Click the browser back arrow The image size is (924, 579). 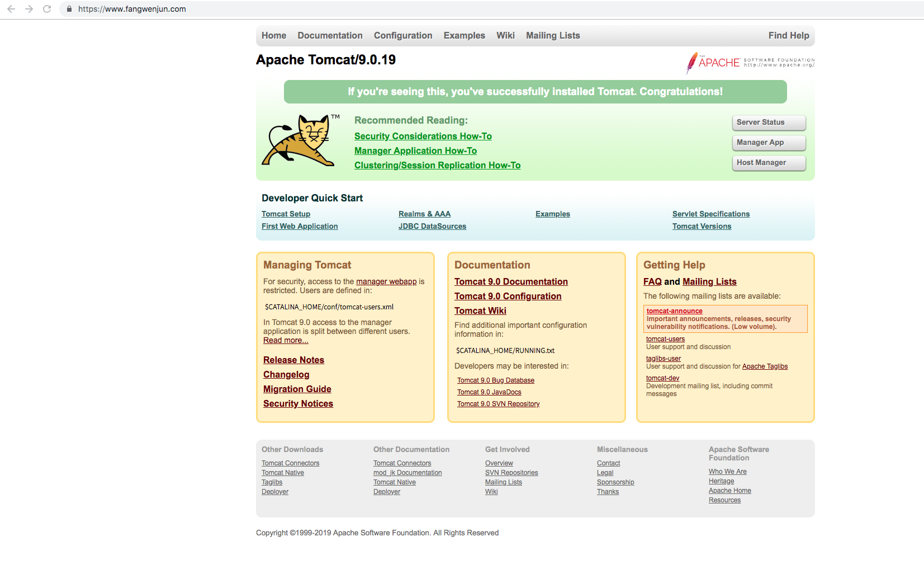[x=11, y=9]
